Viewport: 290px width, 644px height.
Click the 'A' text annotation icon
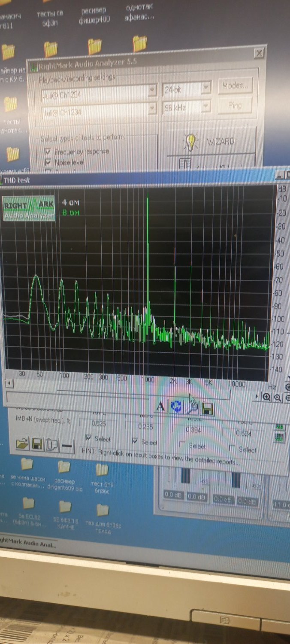(160, 406)
